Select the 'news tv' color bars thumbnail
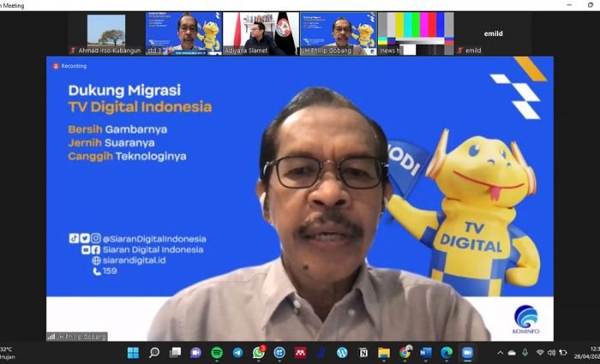The image size is (600, 364). click(x=416, y=33)
